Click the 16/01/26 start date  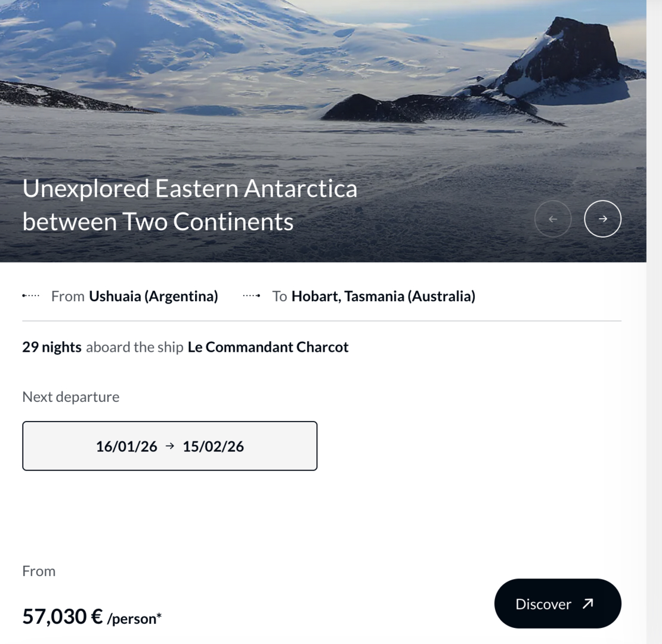[x=126, y=447]
